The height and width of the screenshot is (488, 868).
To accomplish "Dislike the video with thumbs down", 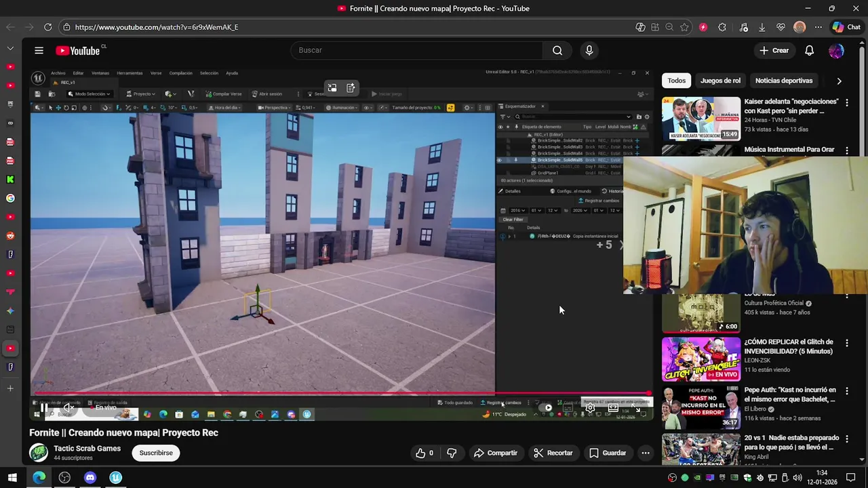I will tap(452, 453).
